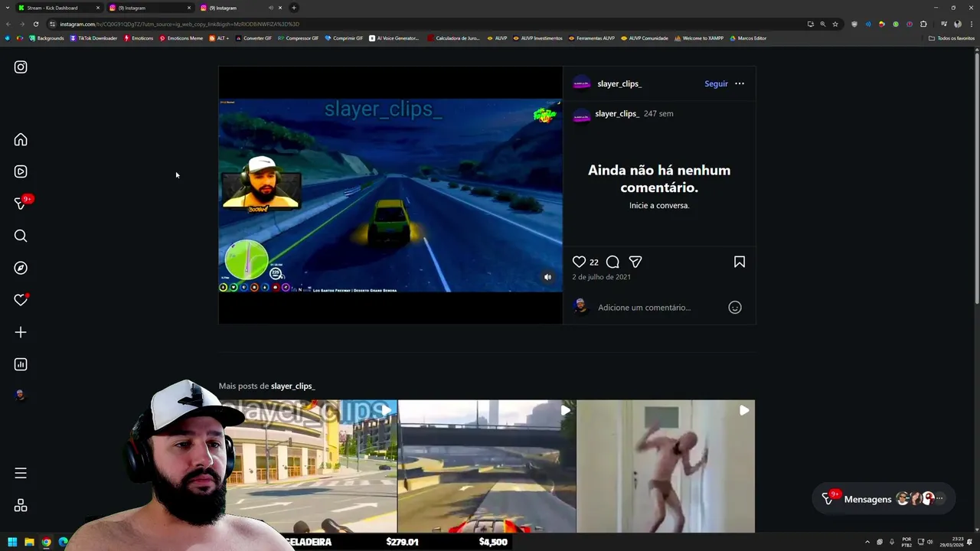Open the dancing man reel thumbnail
Image resolution: width=980 pixels, height=551 pixels.
point(665,466)
